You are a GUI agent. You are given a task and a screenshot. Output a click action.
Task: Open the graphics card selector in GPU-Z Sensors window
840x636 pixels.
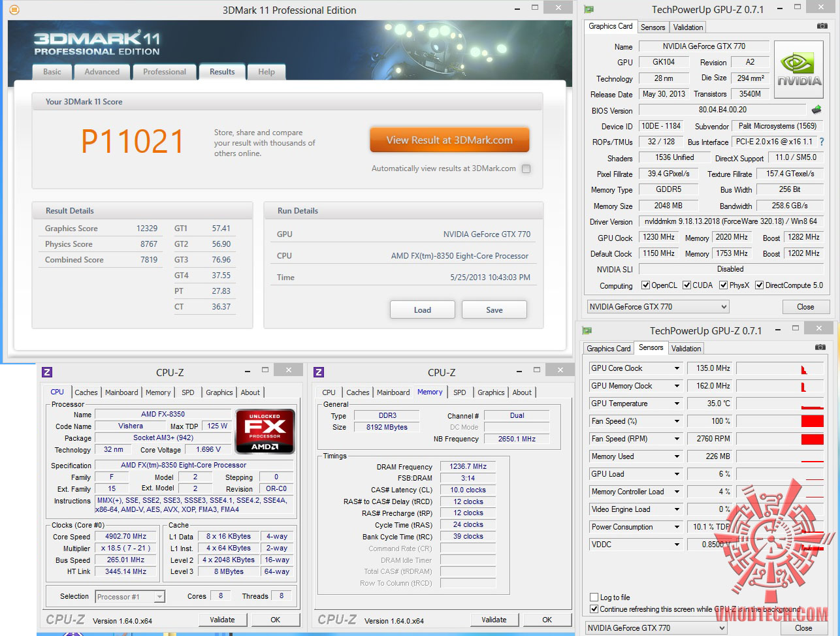pyautogui.click(x=655, y=628)
